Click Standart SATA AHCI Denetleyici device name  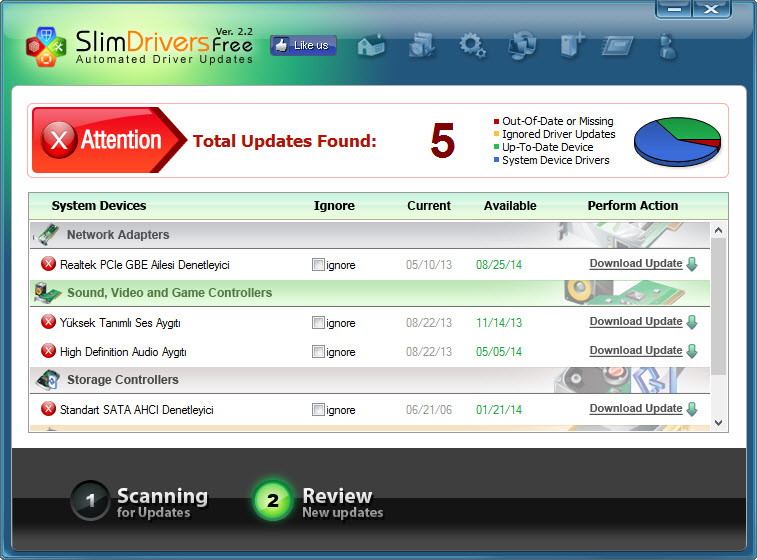137,410
